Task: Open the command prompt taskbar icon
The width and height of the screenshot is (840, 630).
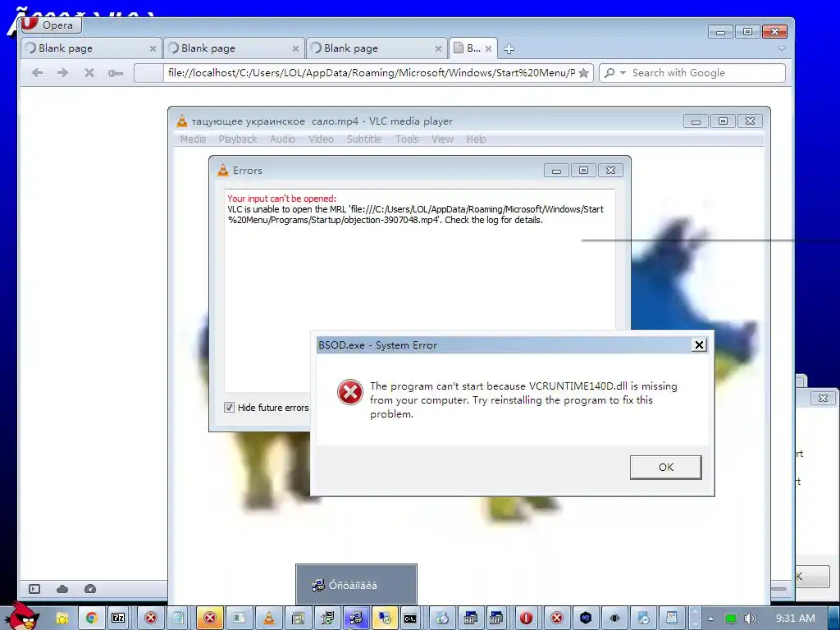Action: pyautogui.click(x=410, y=619)
